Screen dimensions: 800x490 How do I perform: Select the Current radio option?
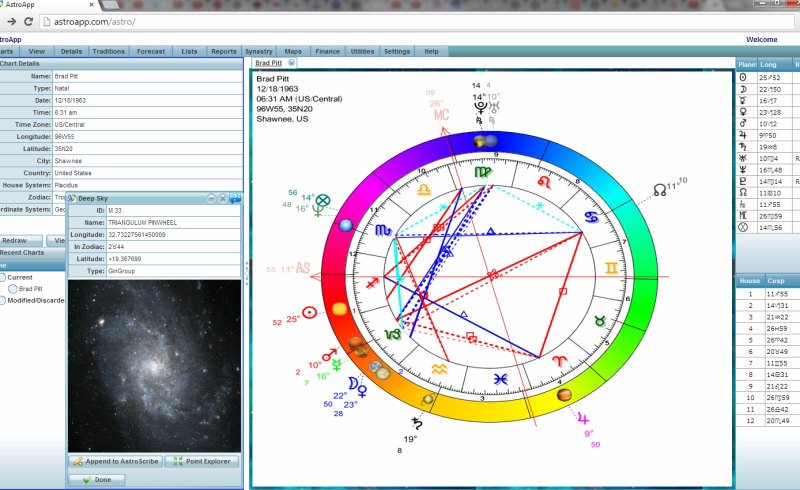(4, 276)
